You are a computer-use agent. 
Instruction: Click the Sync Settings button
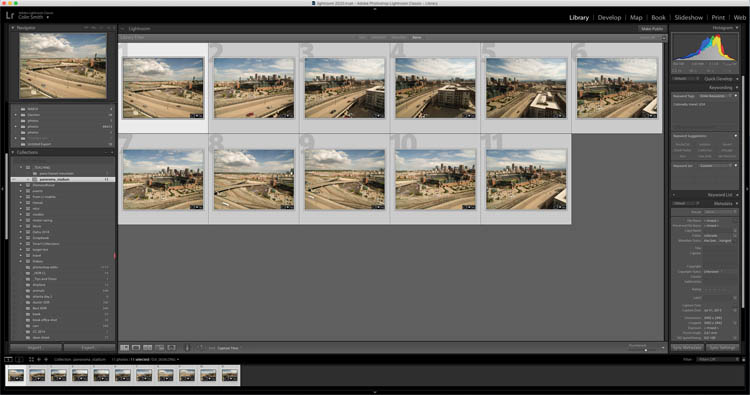click(x=722, y=348)
